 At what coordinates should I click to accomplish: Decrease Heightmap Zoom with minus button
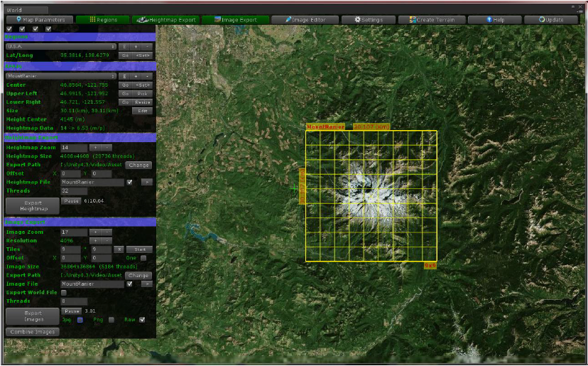107,148
